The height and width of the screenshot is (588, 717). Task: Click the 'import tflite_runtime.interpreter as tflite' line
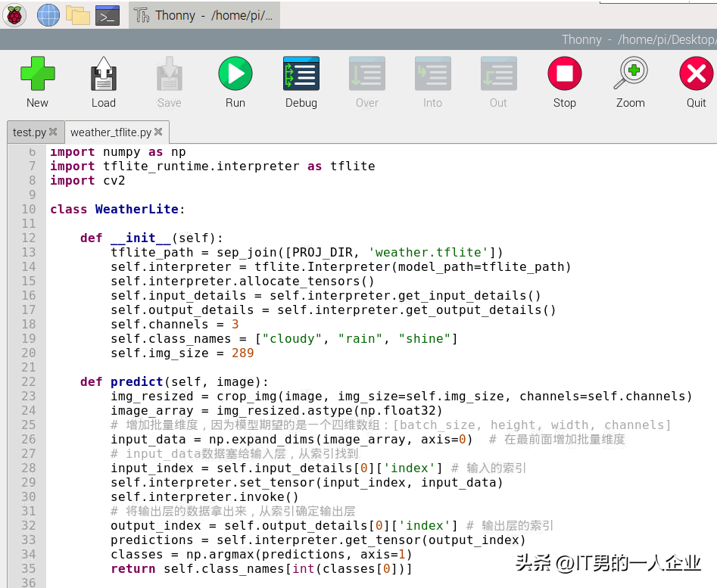[x=212, y=166]
